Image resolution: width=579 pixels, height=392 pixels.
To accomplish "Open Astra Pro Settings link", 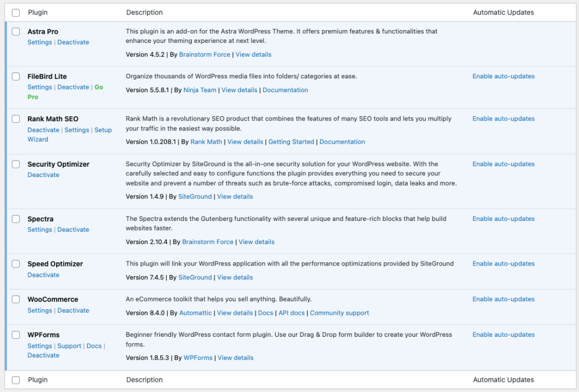I will pyautogui.click(x=40, y=42).
